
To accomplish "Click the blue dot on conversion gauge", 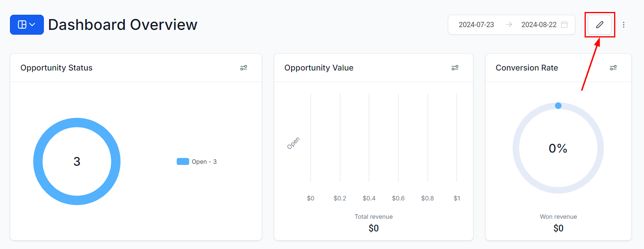I will (x=558, y=106).
